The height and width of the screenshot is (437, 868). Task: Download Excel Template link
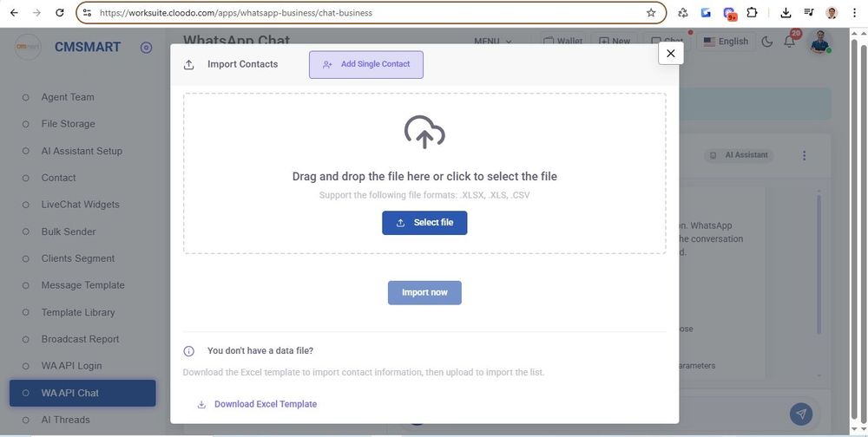point(265,404)
